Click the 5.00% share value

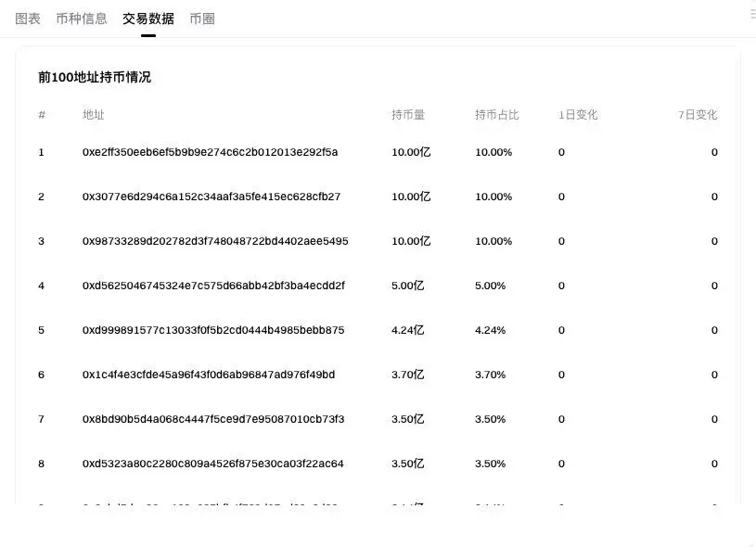(491, 286)
